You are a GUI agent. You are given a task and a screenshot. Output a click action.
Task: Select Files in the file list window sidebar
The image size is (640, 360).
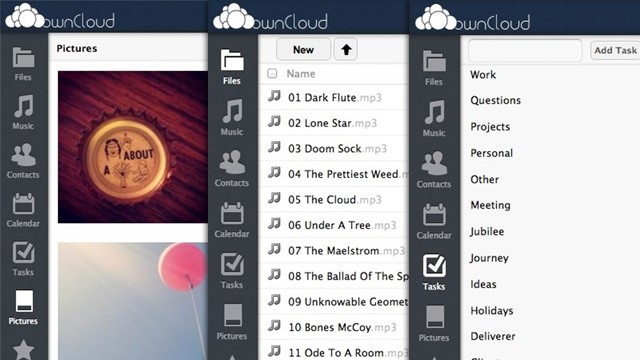click(x=232, y=67)
